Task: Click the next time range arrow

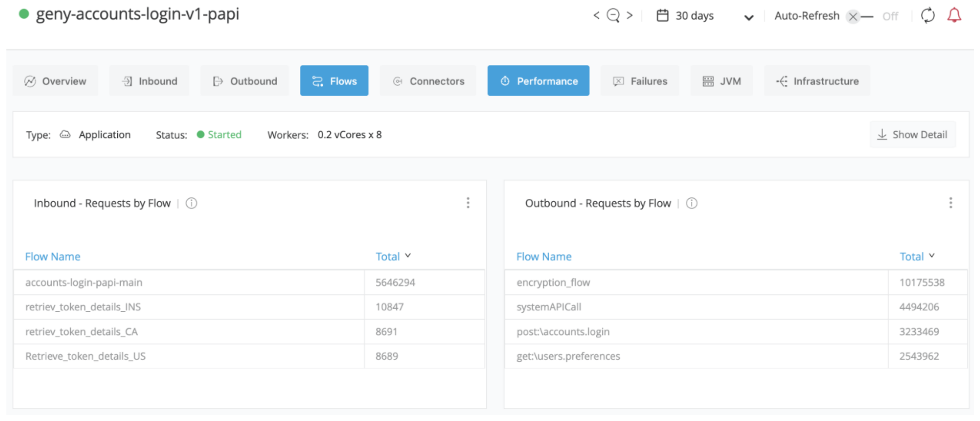Action: click(x=629, y=16)
